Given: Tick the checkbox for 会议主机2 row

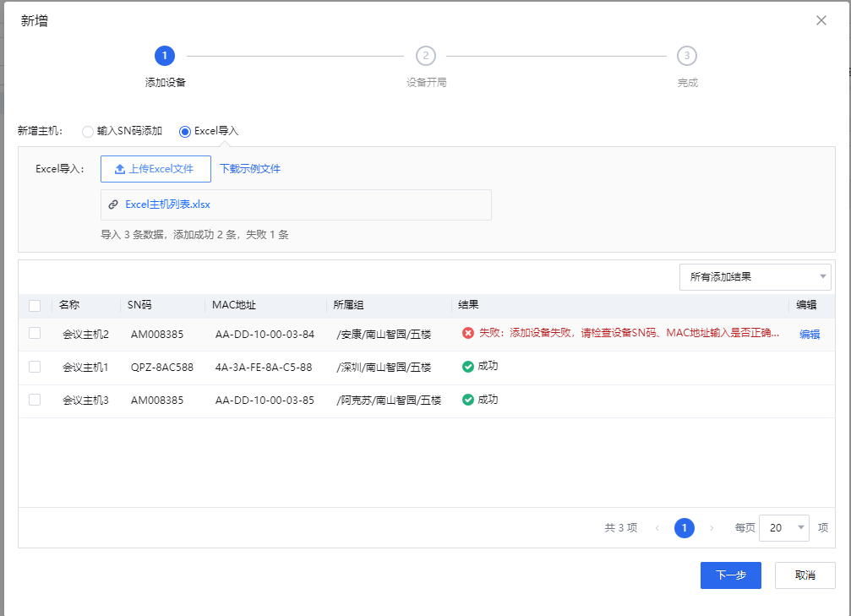Looking at the screenshot, I should [x=35, y=334].
